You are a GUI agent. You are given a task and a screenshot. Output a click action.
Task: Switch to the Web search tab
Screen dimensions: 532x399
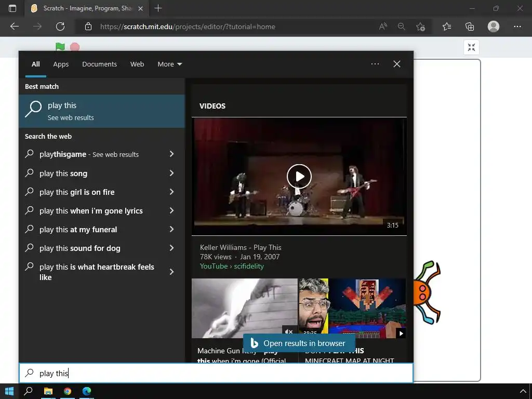pyautogui.click(x=137, y=64)
